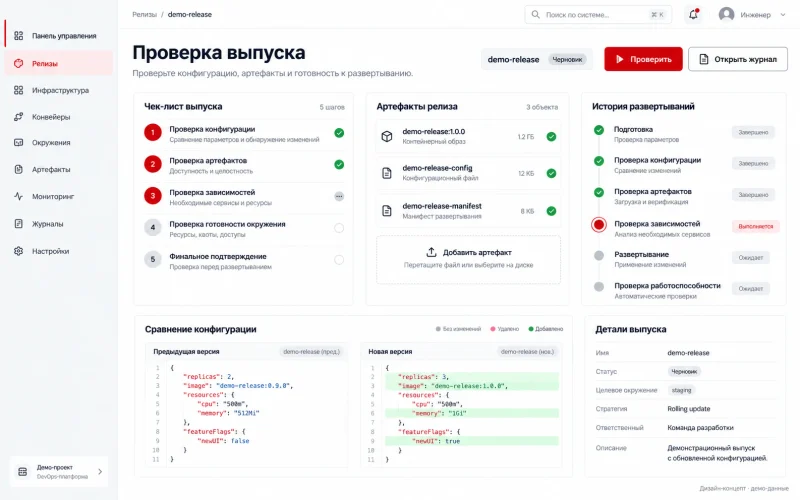Check the empty circle for Финальное подтверждение
800x500 pixels.
(339, 260)
